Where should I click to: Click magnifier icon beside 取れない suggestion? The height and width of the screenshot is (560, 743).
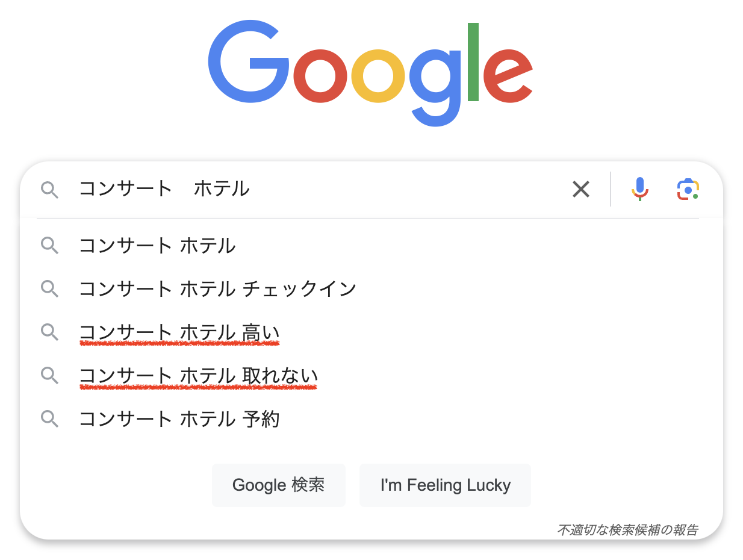(x=49, y=376)
